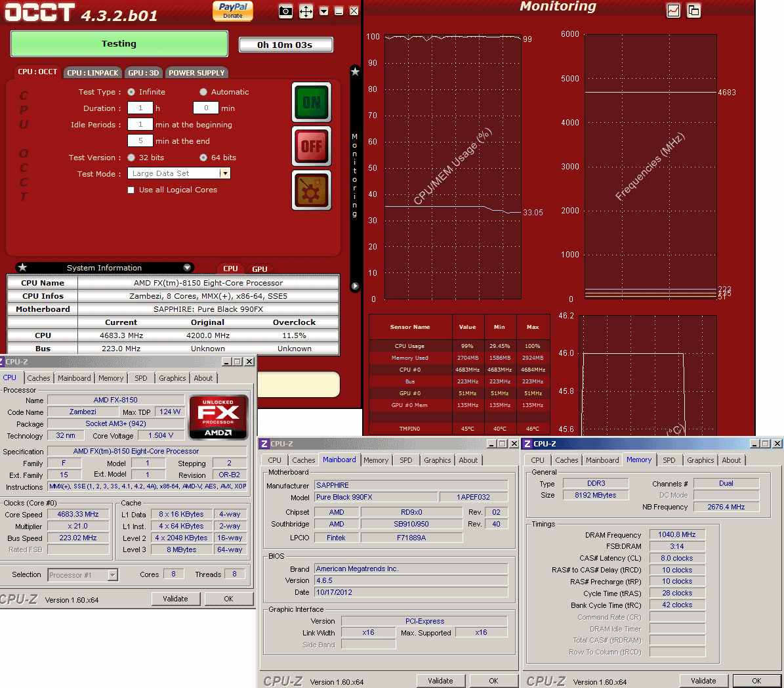Viewport: 784px width, 688px height.
Task: Switch to the CPU : OCCT tab
Action: pos(37,72)
